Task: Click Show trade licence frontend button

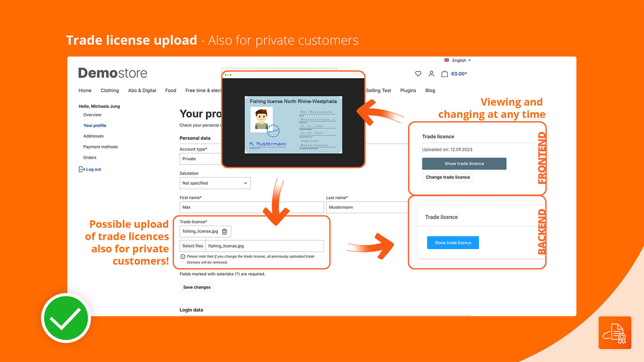Action: pos(465,163)
